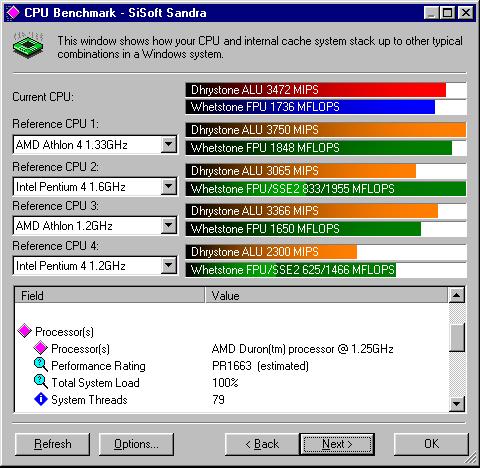480x469 pixels.
Task: Click the current CPU Dhrystone ALU red bar
Action: (x=316, y=90)
